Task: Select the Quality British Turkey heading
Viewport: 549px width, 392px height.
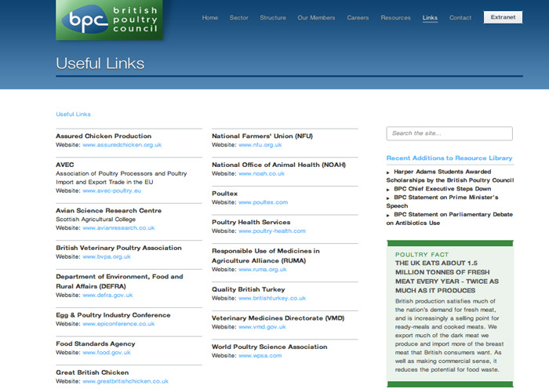Action: point(249,289)
